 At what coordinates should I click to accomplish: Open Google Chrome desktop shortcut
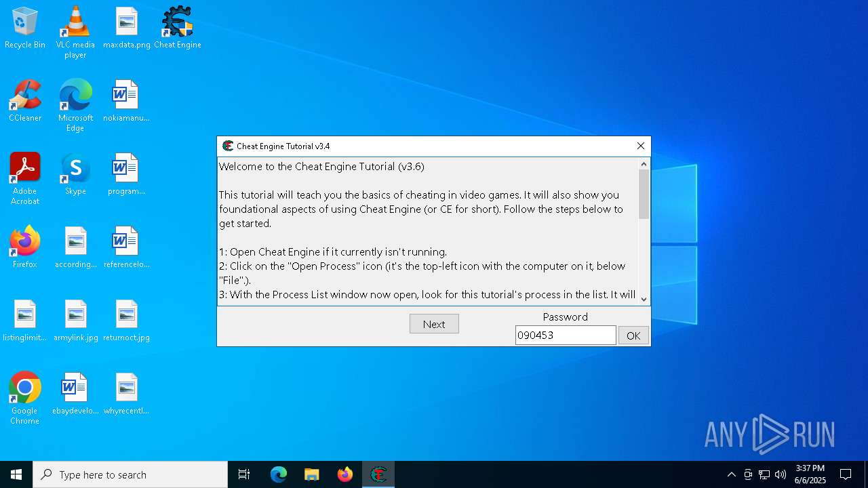(25, 398)
